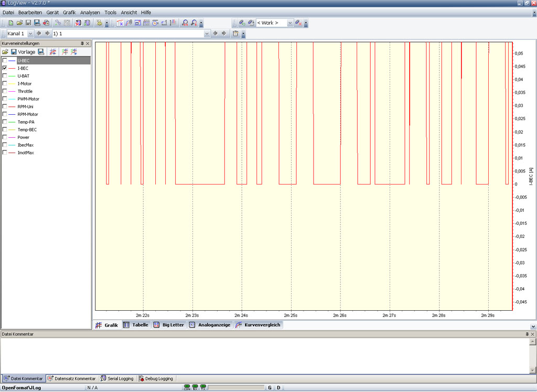Expand the main toolbar overflow options arrow
Viewport: 537px width, 392px height.
tap(107, 23)
